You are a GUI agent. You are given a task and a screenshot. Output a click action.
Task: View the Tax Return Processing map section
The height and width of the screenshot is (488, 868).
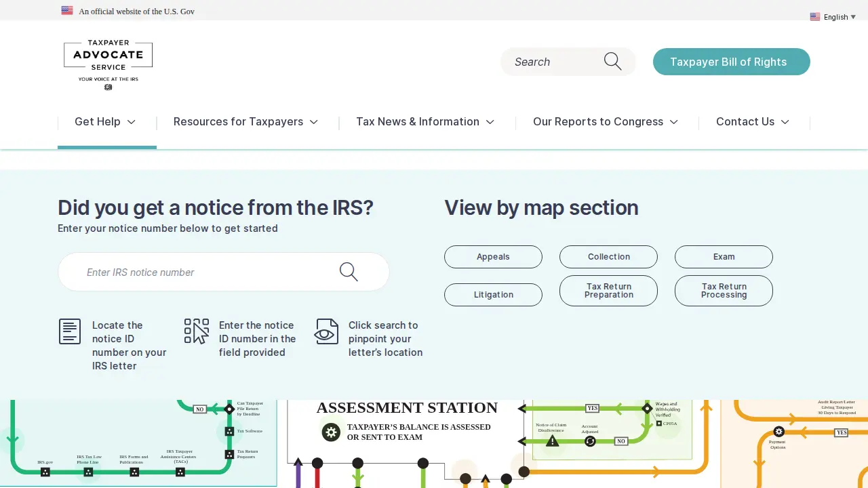(x=724, y=291)
